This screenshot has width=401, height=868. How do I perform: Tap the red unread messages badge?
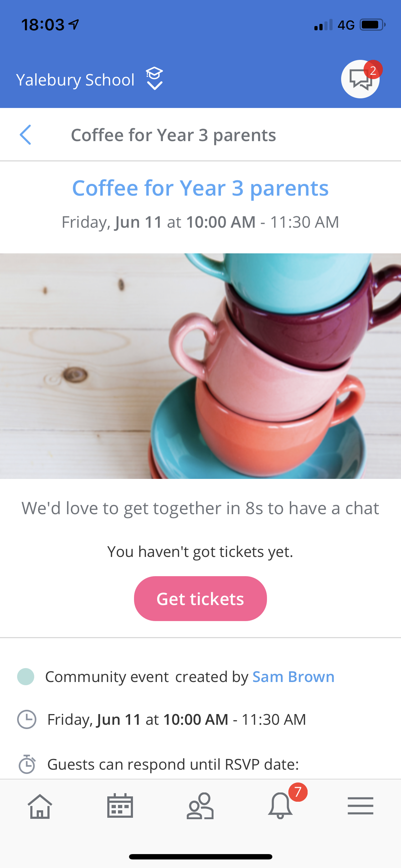pos(373,70)
